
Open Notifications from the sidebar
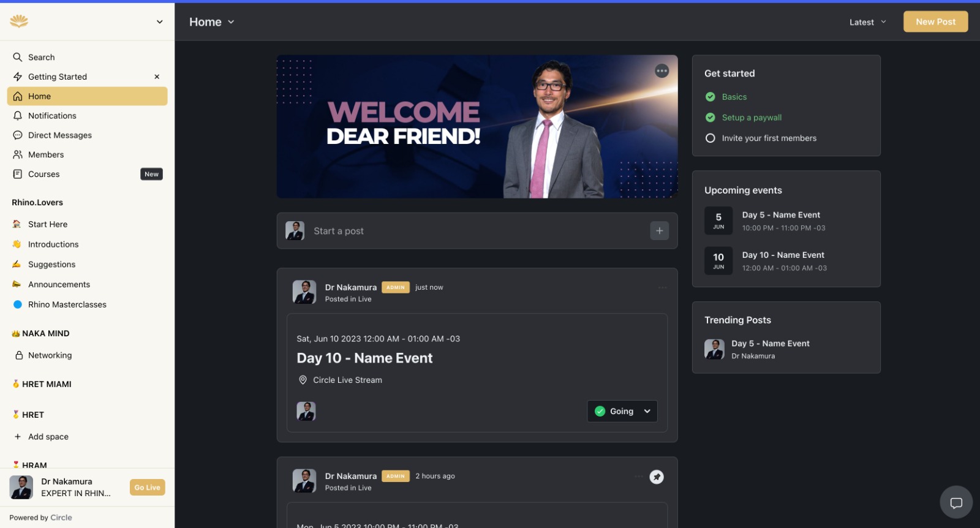click(87, 116)
